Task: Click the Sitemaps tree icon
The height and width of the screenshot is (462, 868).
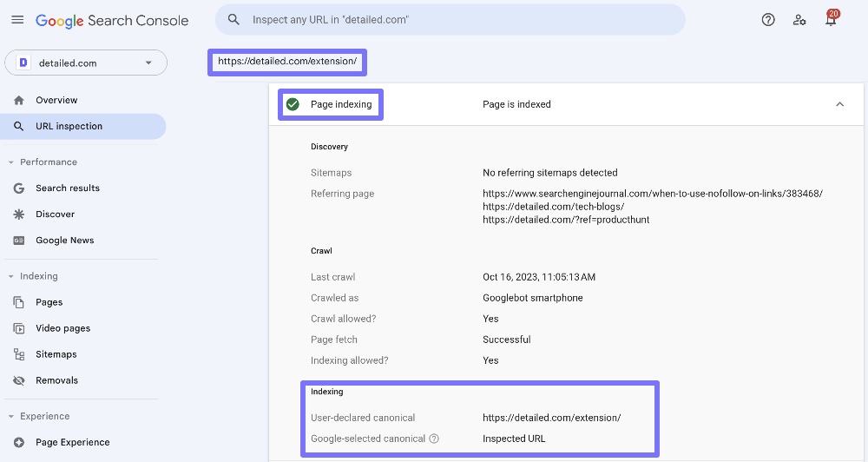Action: (19, 354)
